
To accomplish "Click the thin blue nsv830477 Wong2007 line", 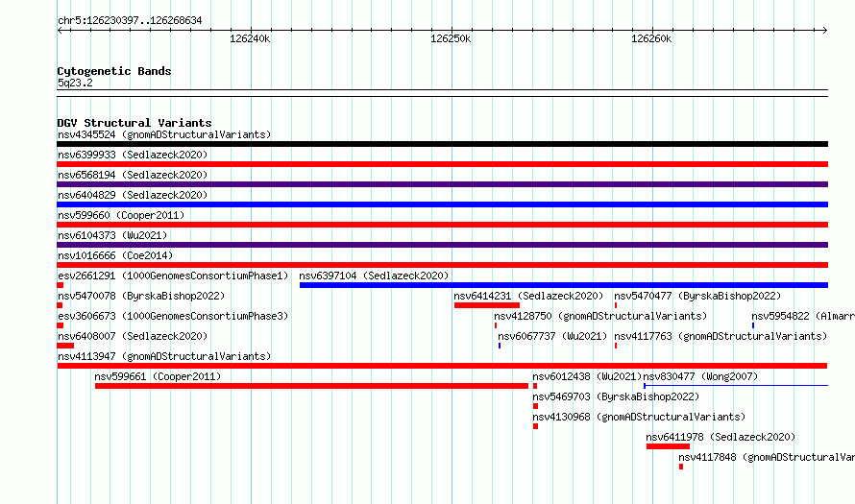I will 736,386.
